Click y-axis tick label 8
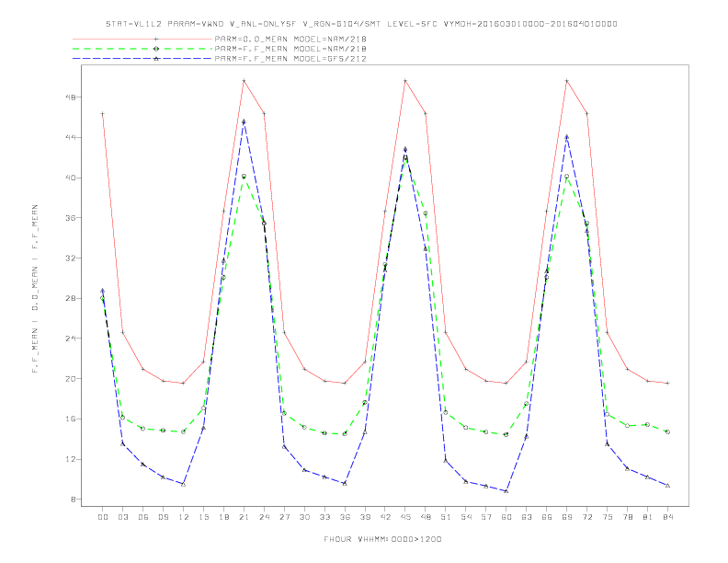This screenshot has height=563, width=728. [74, 500]
